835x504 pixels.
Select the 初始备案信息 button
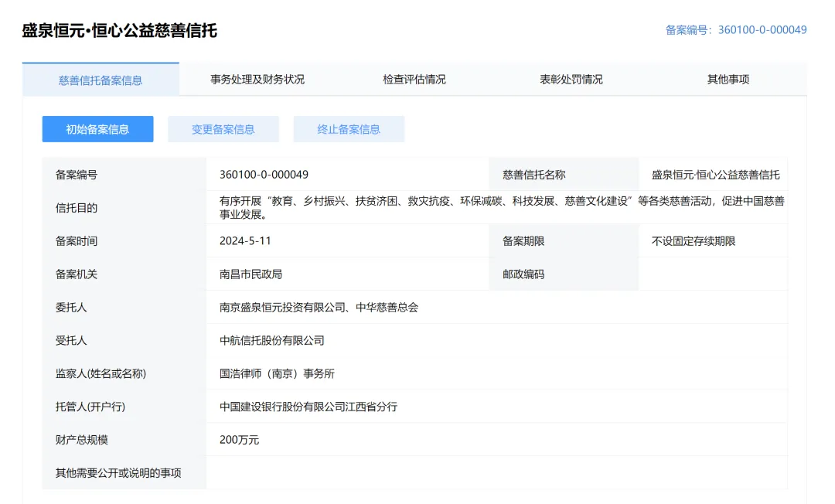tap(98, 129)
